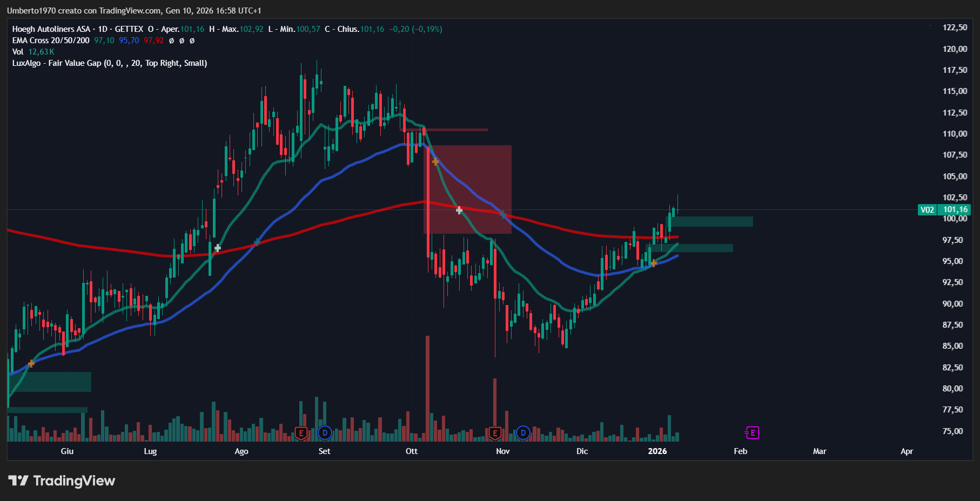
Task: Open the red earnings marker before Nov
Action: [494, 433]
